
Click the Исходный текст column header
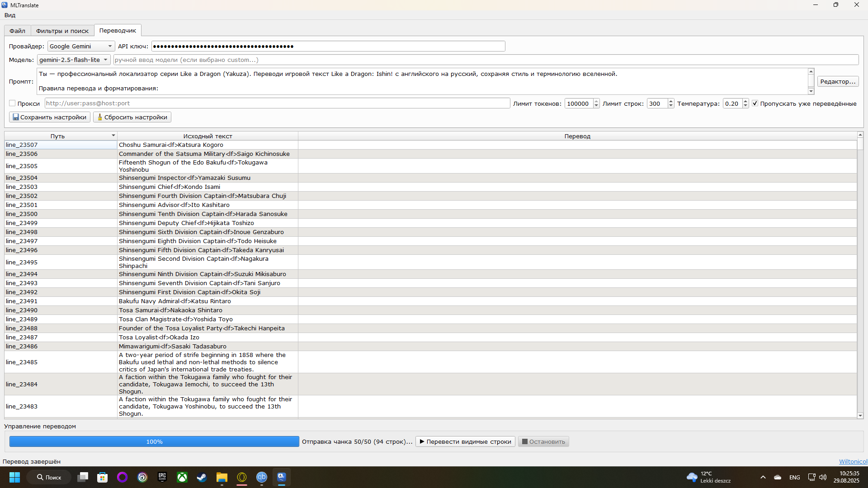208,136
